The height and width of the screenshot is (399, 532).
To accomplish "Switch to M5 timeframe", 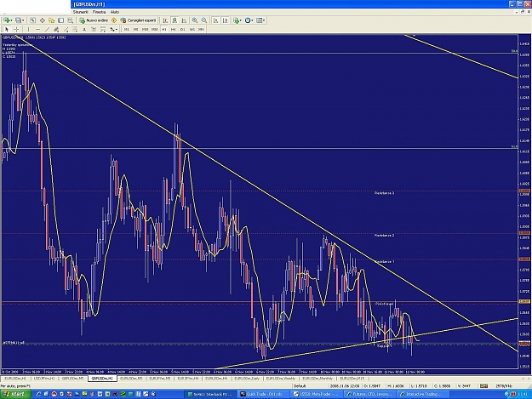I will pos(135,29).
